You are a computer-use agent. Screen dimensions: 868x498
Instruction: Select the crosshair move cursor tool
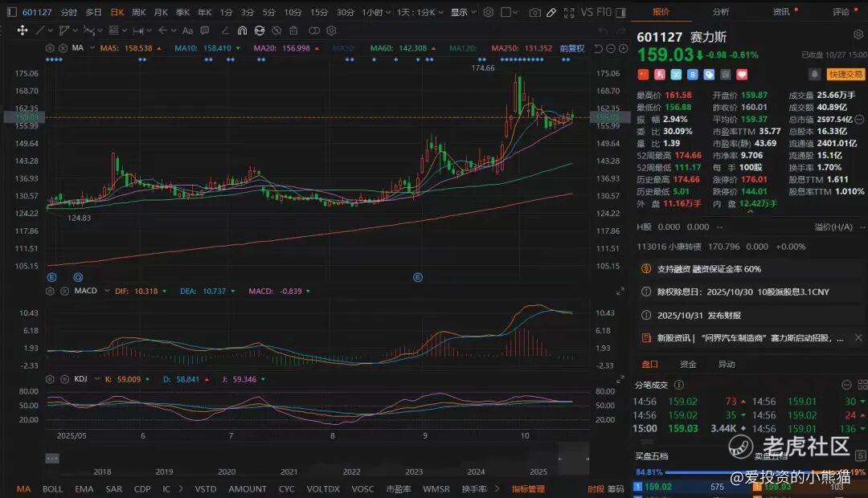pos(23,31)
